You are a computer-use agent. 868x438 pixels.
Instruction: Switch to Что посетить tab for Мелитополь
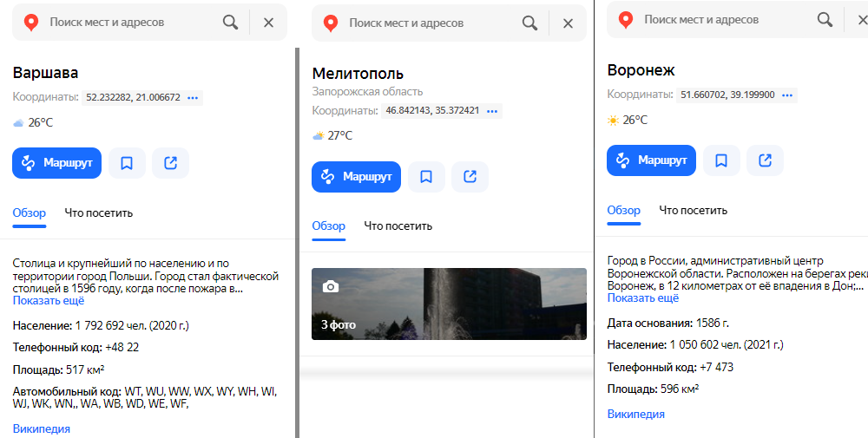click(398, 226)
